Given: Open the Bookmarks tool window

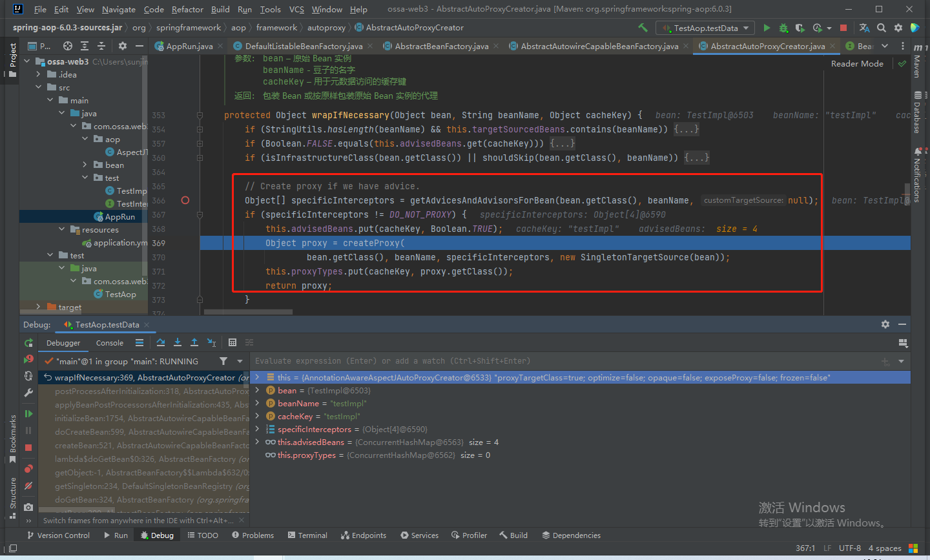Looking at the screenshot, I should point(12,439).
